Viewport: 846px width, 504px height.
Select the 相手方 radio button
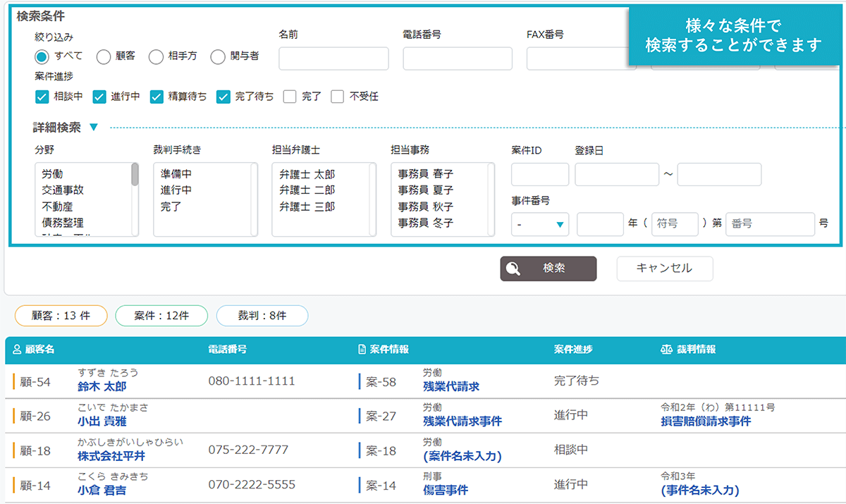[x=156, y=56]
